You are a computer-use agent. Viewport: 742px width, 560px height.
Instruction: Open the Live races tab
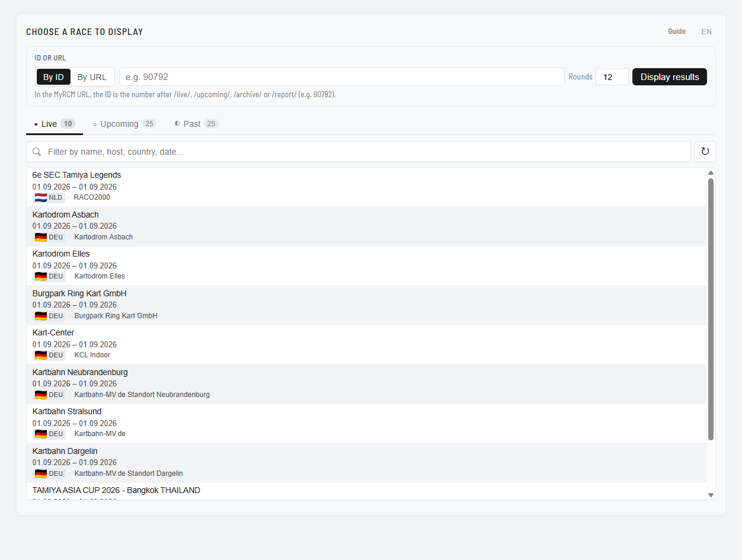point(55,124)
